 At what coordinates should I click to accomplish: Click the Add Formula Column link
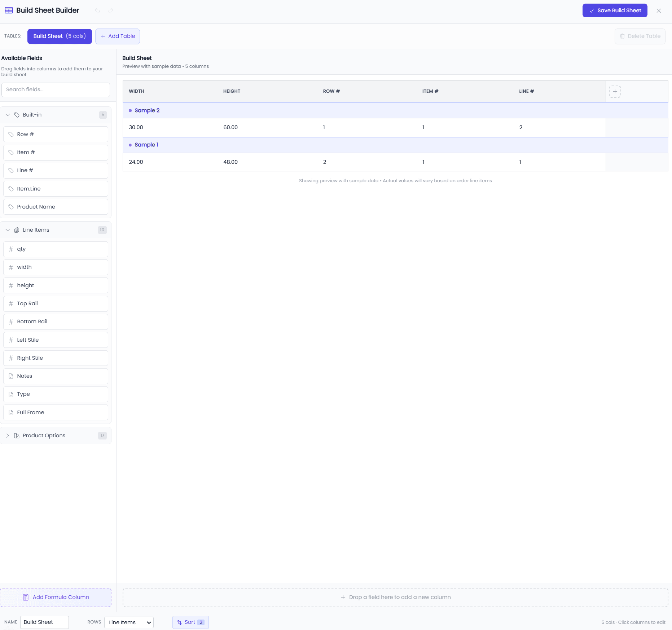[56, 597]
